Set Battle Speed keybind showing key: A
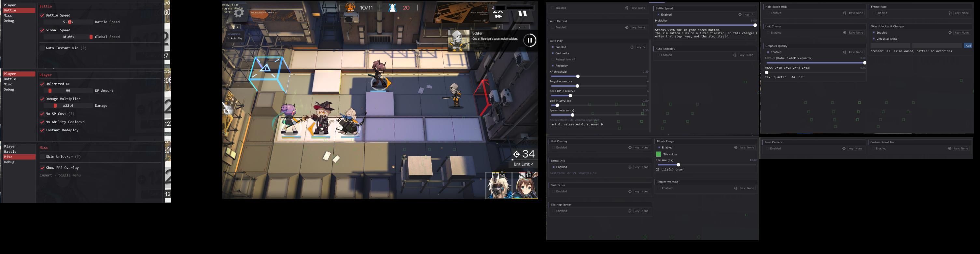Viewport: 980px width, 254px height. (749, 15)
